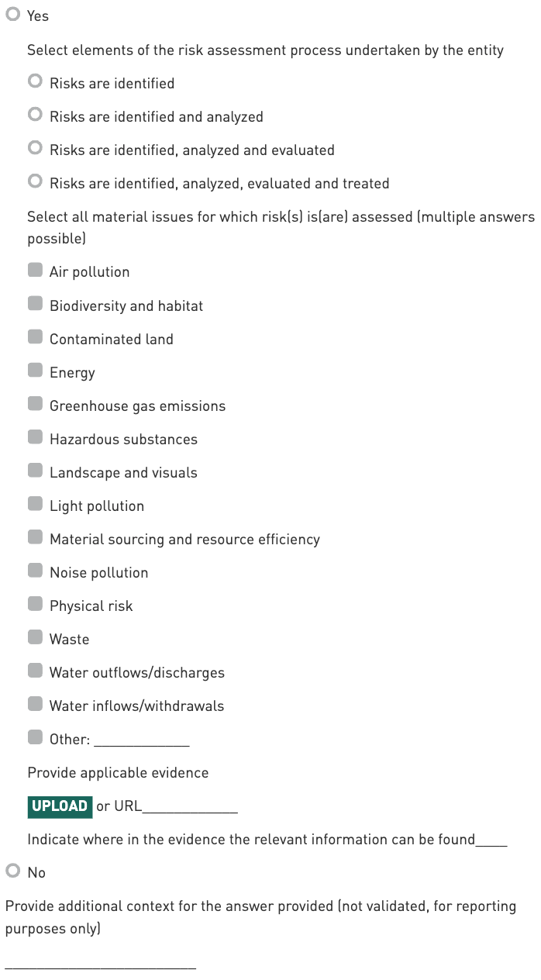This screenshot has width=541, height=980.
Task: Tick the Physical risk checkbox
Action: (x=35, y=604)
